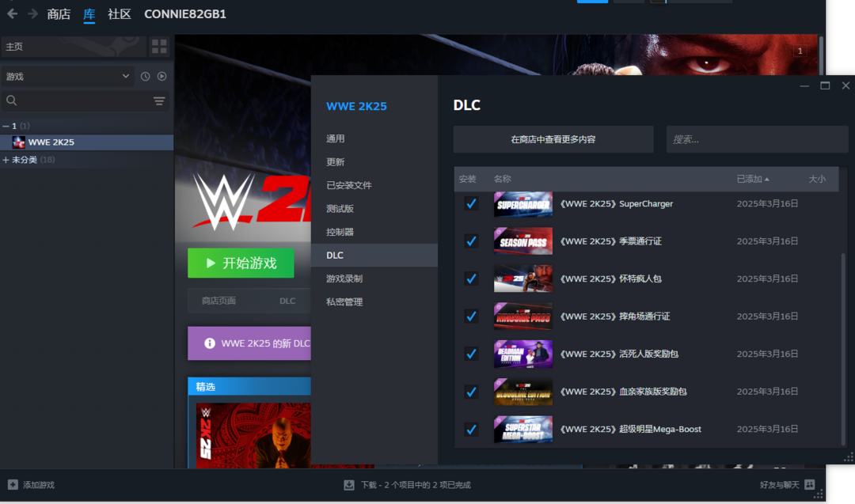Click the downloads icon in bottom bar
Image resolution: width=855 pixels, height=504 pixels.
click(349, 484)
